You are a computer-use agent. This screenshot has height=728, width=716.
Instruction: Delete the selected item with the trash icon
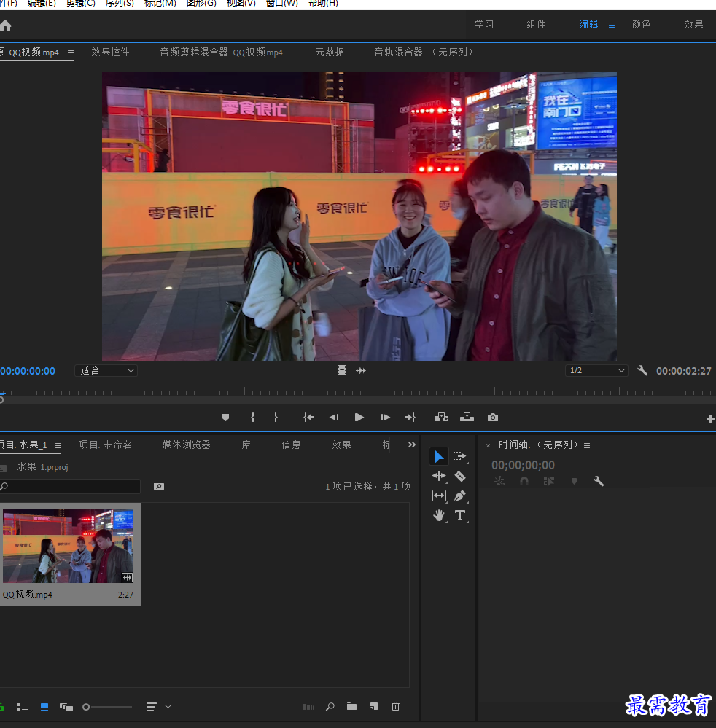(x=395, y=707)
